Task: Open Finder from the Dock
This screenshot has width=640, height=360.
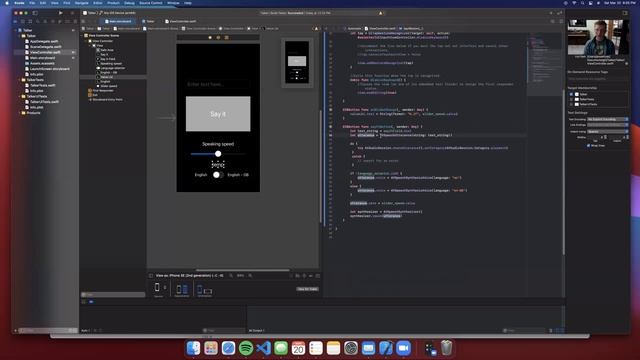Action: click(x=193, y=348)
